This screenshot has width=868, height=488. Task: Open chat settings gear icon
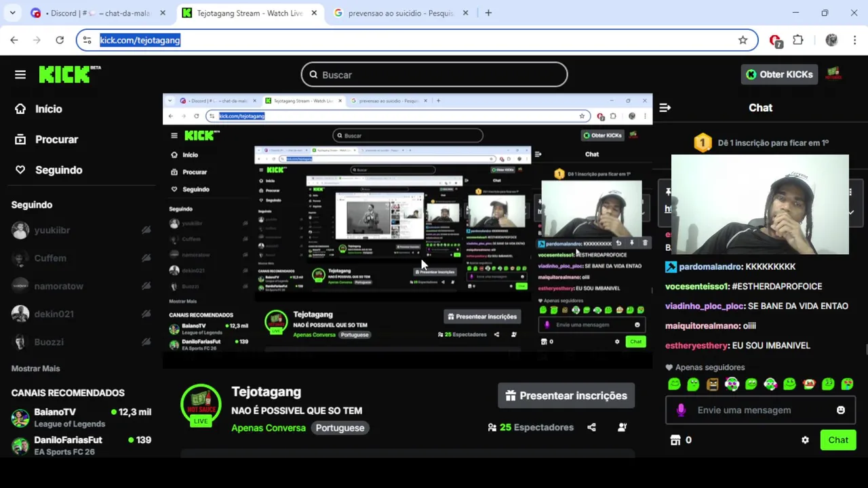pyautogui.click(x=805, y=441)
